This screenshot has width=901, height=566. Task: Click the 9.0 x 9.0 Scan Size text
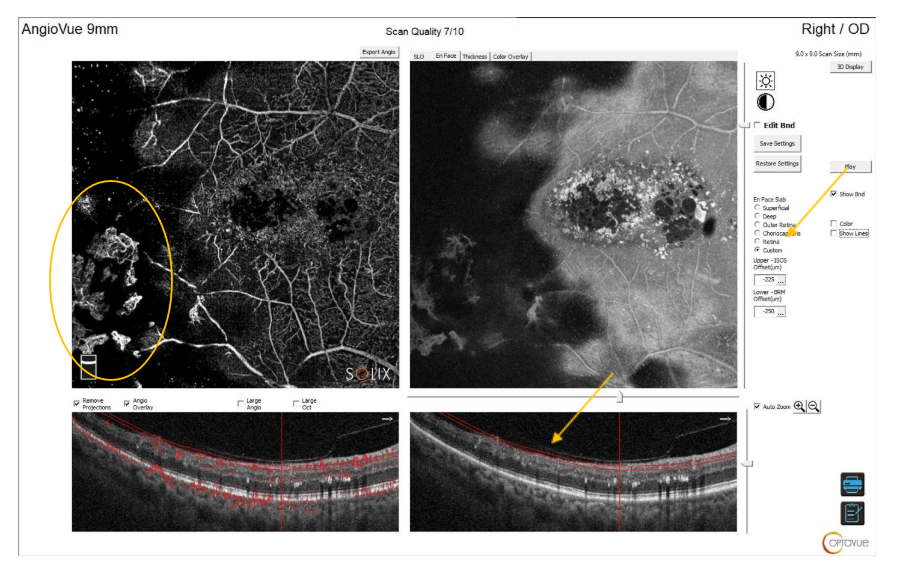[828, 53]
